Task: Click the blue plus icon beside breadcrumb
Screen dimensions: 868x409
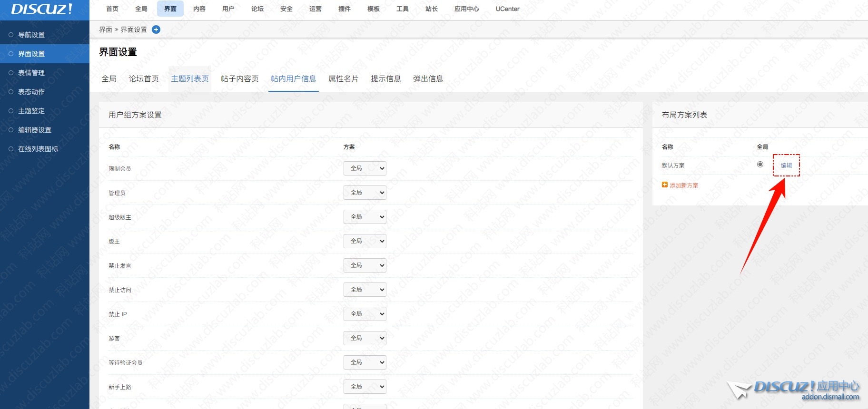Action: click(156, 29)
